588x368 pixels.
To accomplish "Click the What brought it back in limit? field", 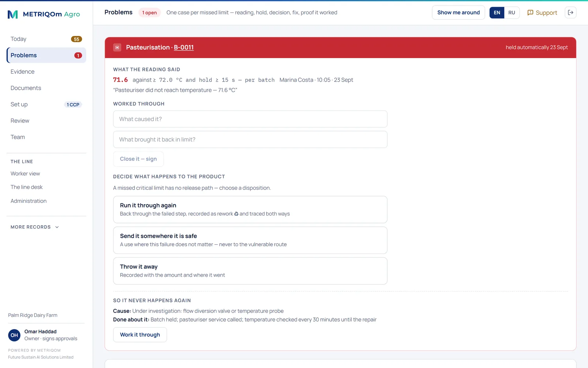I will 250,139.
